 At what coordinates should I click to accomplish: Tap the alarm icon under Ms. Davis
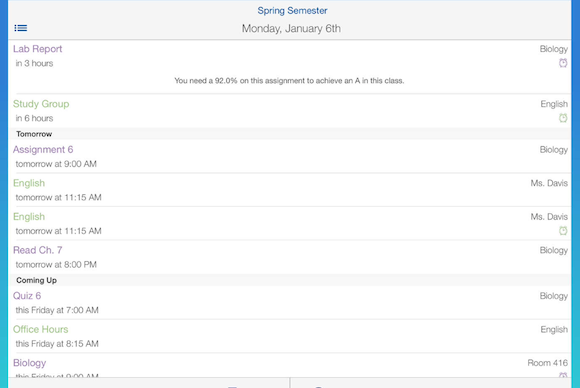pyautogui.click(x=563, y=231)
